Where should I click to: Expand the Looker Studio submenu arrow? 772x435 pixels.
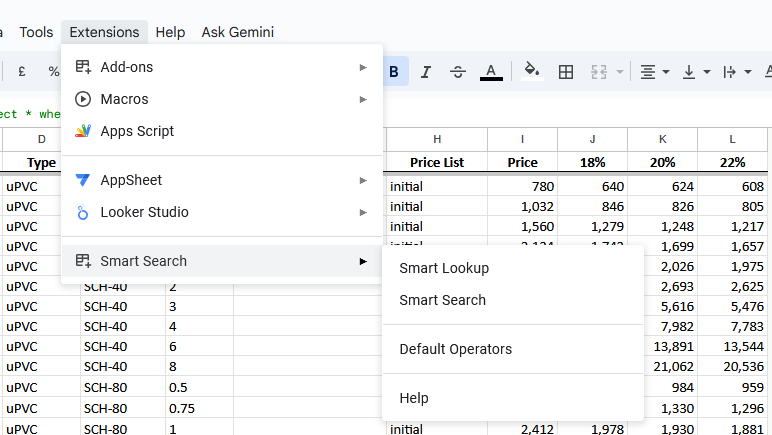[363, 213]
